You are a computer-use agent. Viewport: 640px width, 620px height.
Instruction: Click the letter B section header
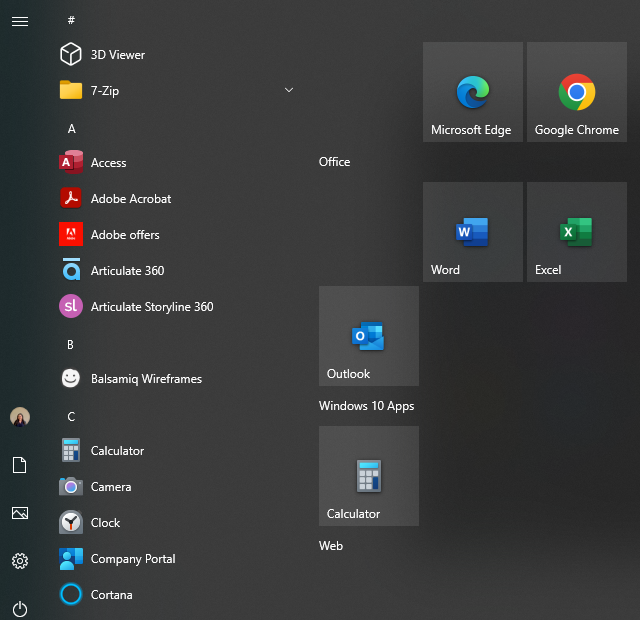70,345
